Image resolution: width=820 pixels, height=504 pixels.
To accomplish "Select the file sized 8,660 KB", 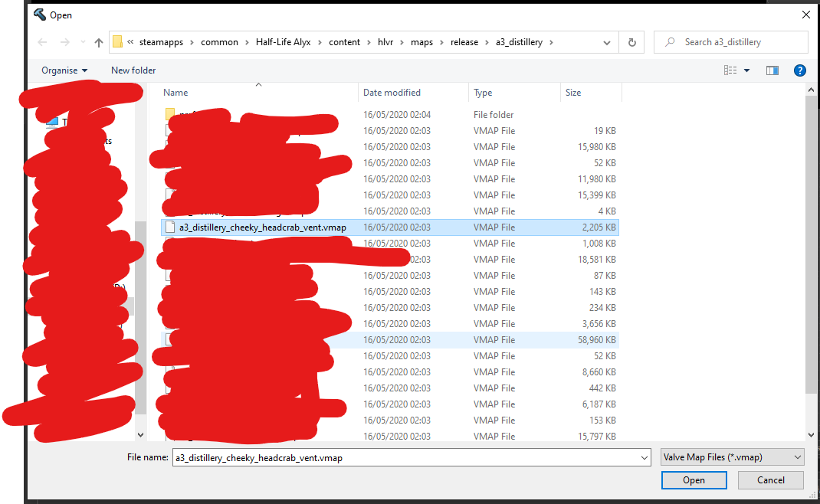I will (x=390, y=371).
